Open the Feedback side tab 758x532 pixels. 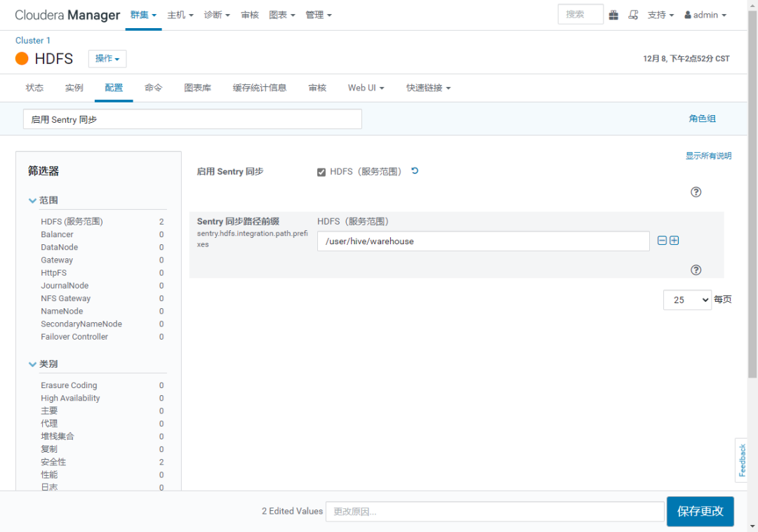click(742, 460)
